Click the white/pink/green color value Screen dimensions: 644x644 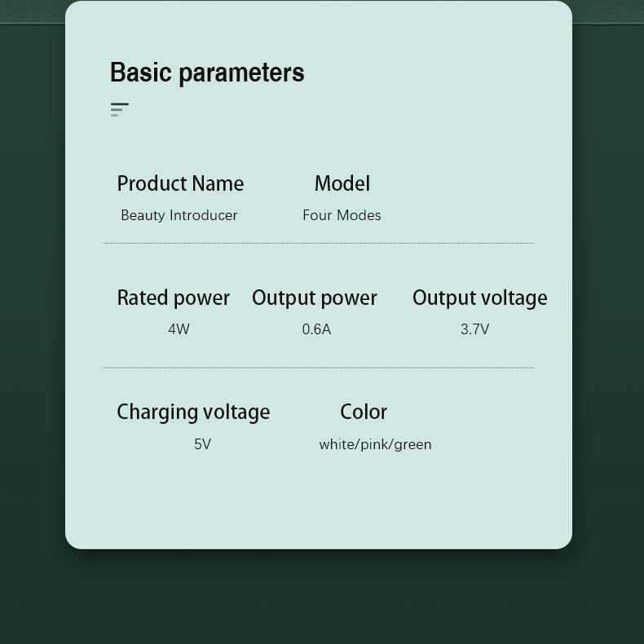375,444
